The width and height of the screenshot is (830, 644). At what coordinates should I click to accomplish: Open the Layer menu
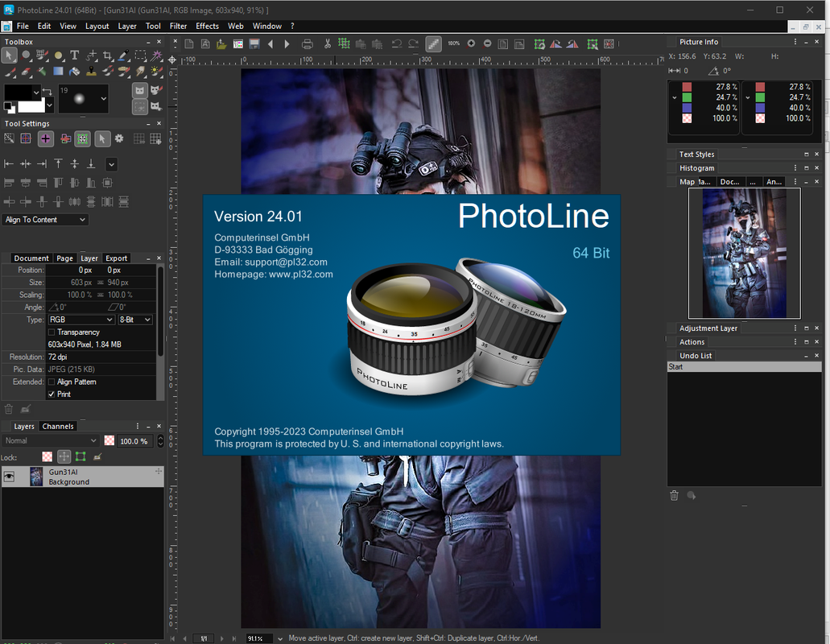pos(127,26)
